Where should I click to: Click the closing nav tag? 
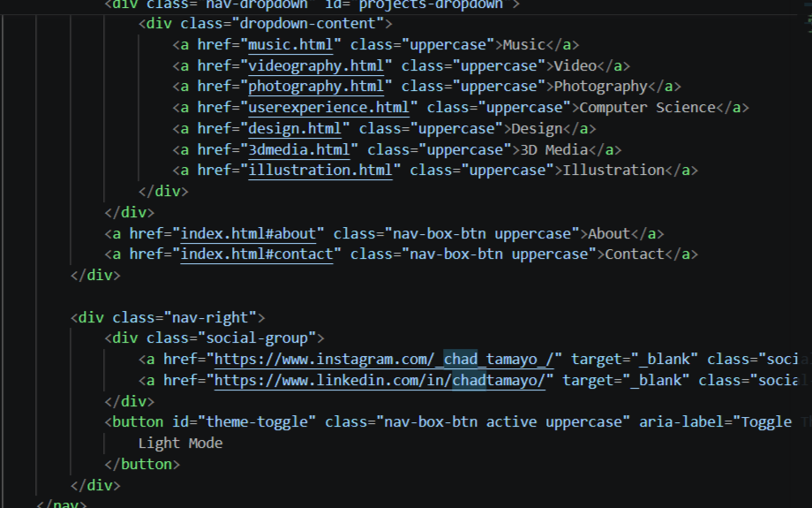(x=61, y=504)
